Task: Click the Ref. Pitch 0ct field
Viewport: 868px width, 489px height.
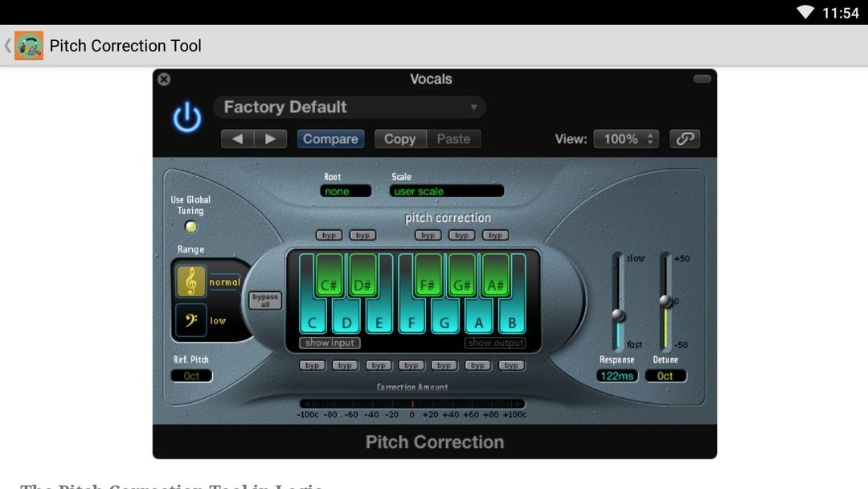Action: 191,376
